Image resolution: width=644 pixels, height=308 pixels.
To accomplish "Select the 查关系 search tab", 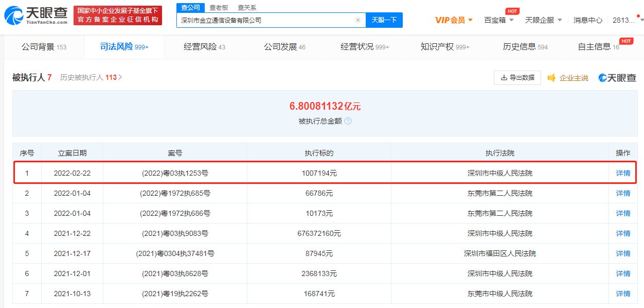I will pos(247,8).
